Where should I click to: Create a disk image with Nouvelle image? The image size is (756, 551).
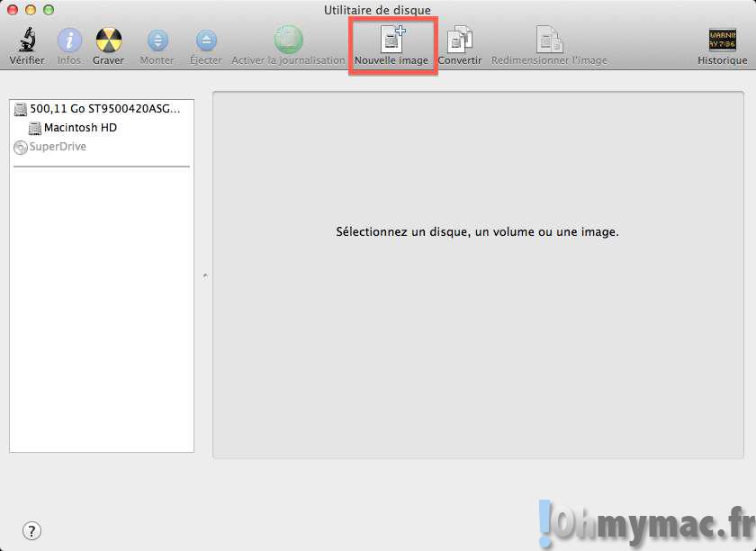coord(391,41)
